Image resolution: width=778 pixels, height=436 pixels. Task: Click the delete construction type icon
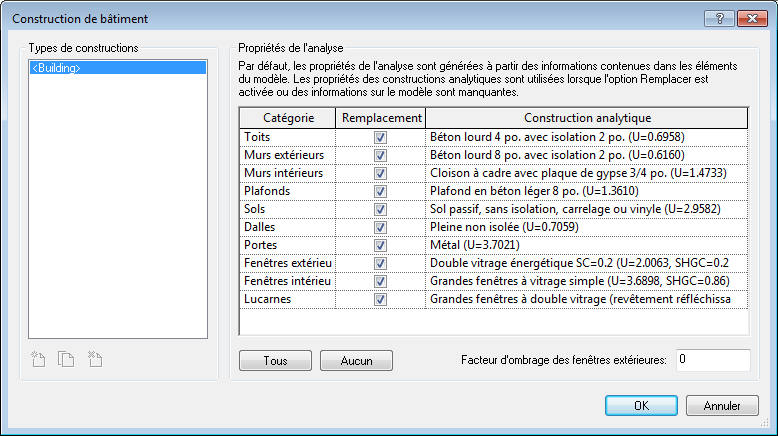[x=95, y=359]
